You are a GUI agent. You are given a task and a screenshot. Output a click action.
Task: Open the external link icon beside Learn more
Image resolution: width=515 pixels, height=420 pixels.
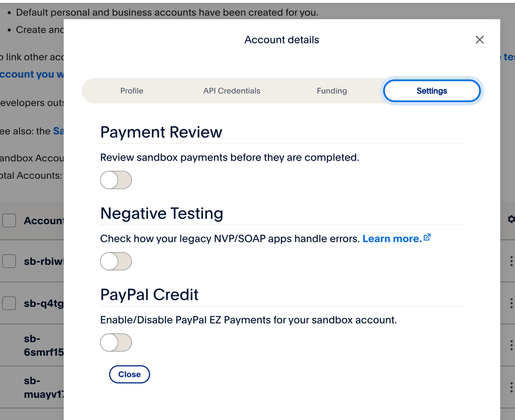click(x=427, y=238)
